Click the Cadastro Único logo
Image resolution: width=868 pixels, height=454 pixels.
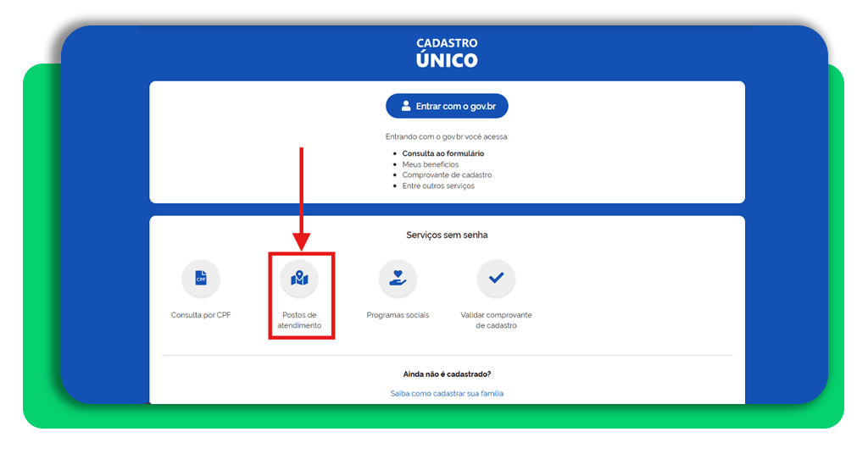click(447, 53)
